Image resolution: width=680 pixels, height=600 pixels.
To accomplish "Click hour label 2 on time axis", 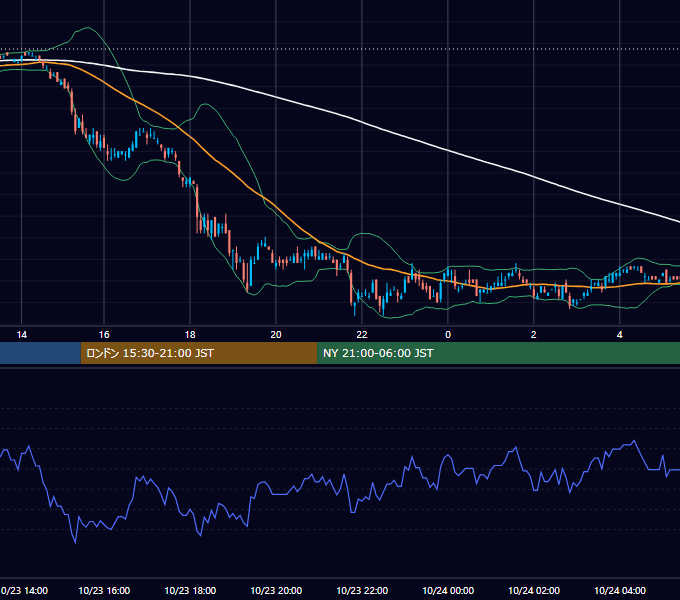I will (533, 335).
